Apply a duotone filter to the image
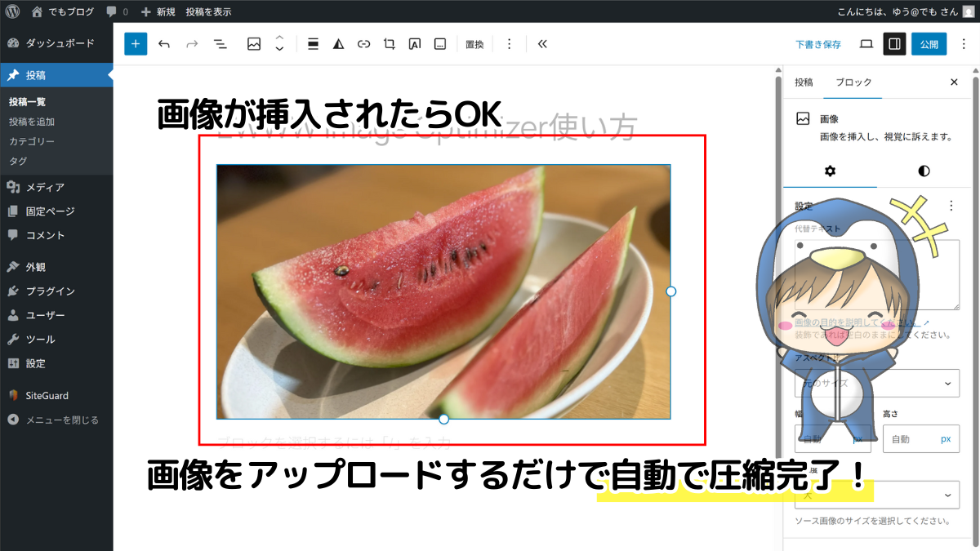 338,44
